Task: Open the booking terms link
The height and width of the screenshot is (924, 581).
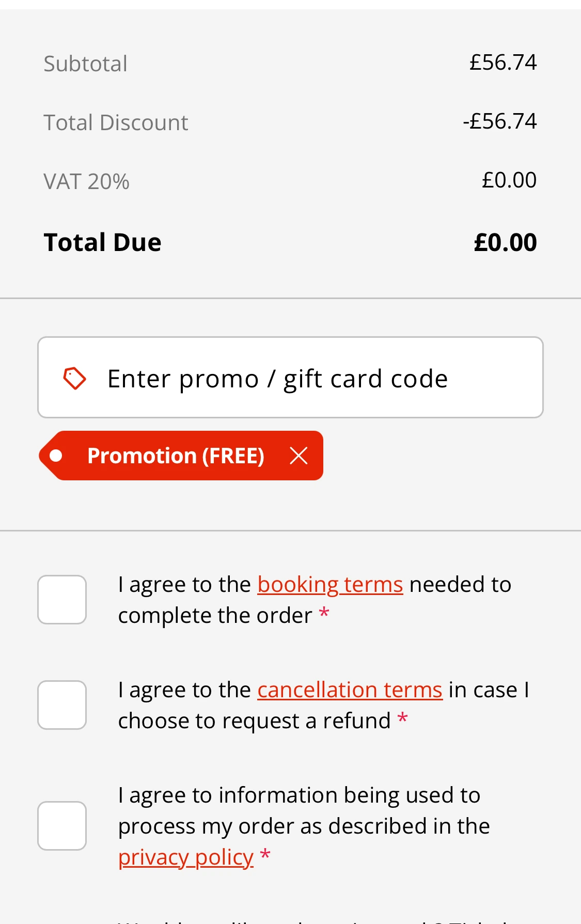Action: click(x=330, y=585)
